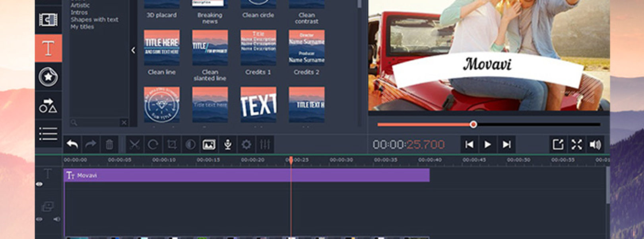
Task: Click the Undo arrow button
Action: click(72, 144)
